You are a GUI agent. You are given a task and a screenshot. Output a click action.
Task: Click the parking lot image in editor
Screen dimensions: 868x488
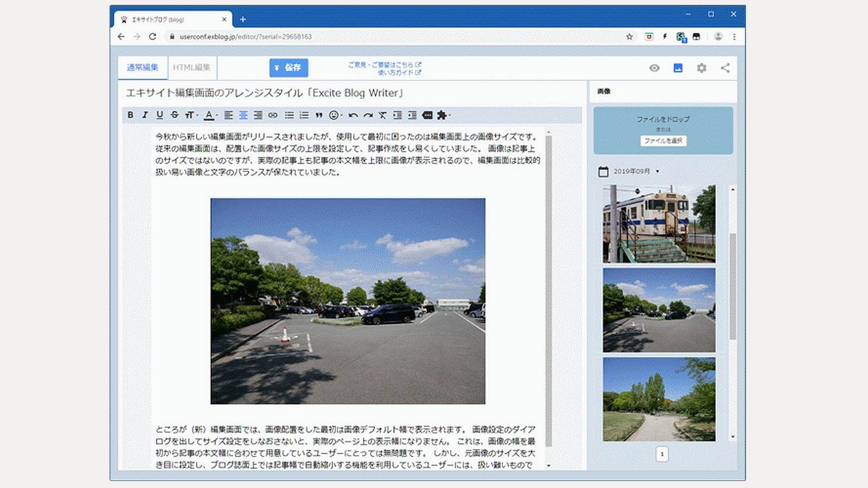348,301
